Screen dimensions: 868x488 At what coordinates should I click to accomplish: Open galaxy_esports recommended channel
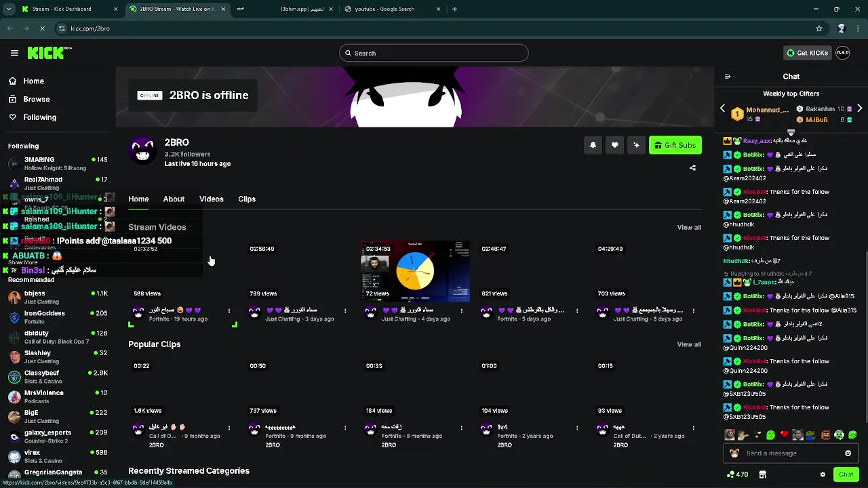(58, 436)
